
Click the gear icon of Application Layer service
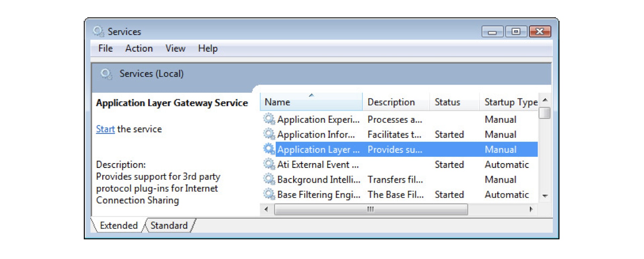click(x=269, y=149)
